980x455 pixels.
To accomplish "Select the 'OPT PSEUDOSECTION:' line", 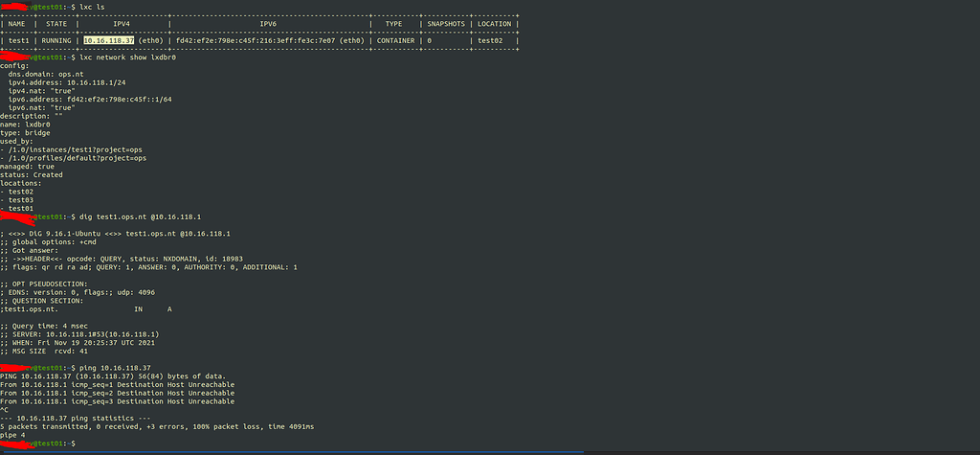I will (x=44, y=284).
